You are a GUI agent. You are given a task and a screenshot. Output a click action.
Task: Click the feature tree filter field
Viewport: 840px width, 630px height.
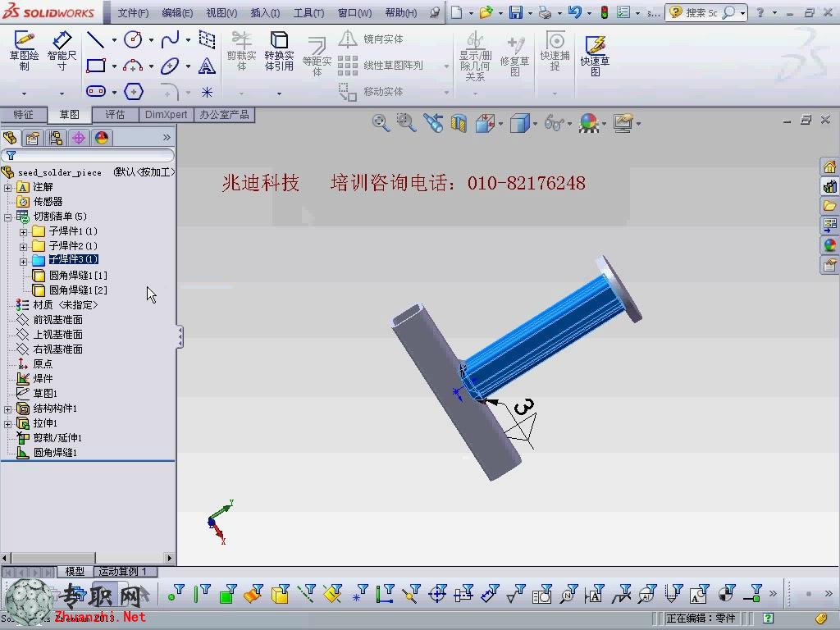tap(88, 155)
